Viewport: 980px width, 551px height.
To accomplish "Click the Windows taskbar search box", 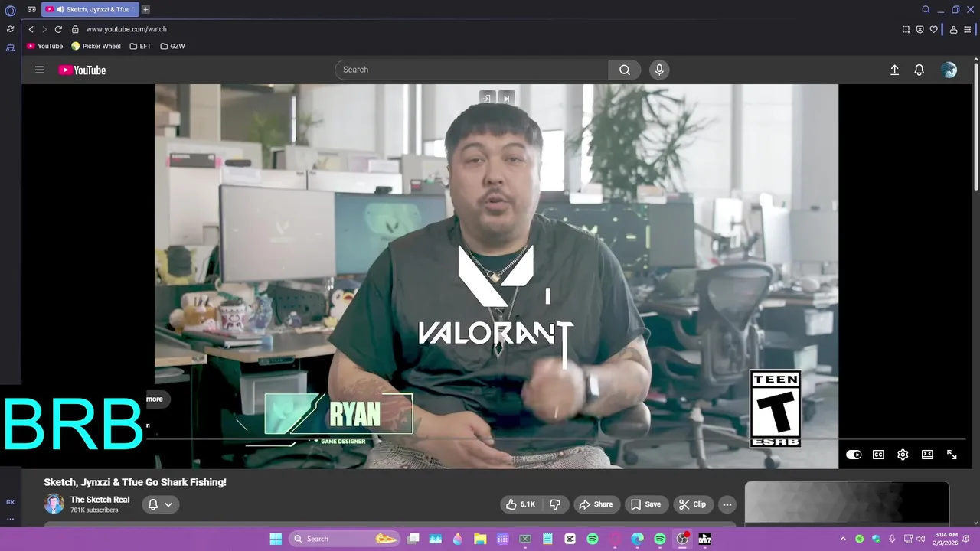I will [x=345, y=539].
